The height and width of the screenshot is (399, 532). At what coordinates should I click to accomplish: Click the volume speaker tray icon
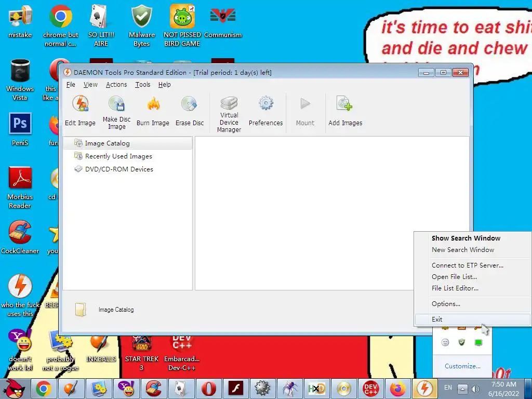(475, 389)
